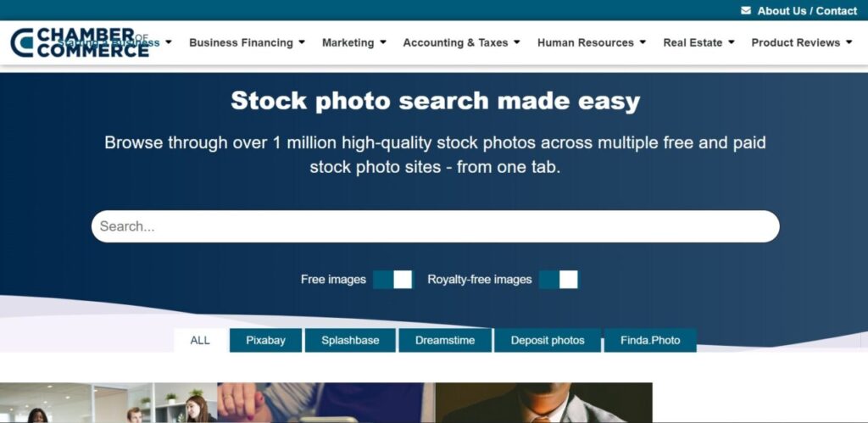Open the man in suit photo thumbnail
The width and height of the screenshot is (868, 423).
544,403
